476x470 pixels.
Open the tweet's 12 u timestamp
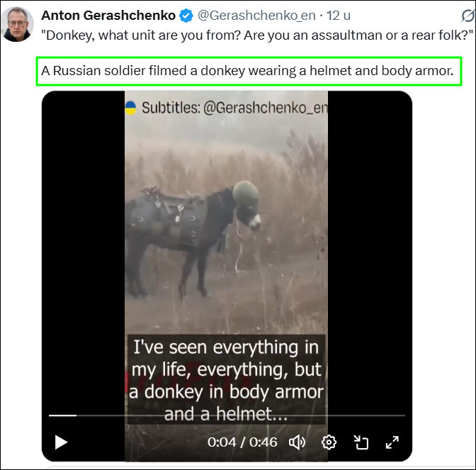[x=339, y=16]
